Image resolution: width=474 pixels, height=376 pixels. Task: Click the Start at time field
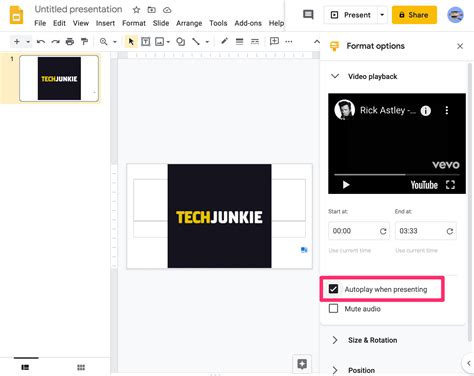[359, 231]
